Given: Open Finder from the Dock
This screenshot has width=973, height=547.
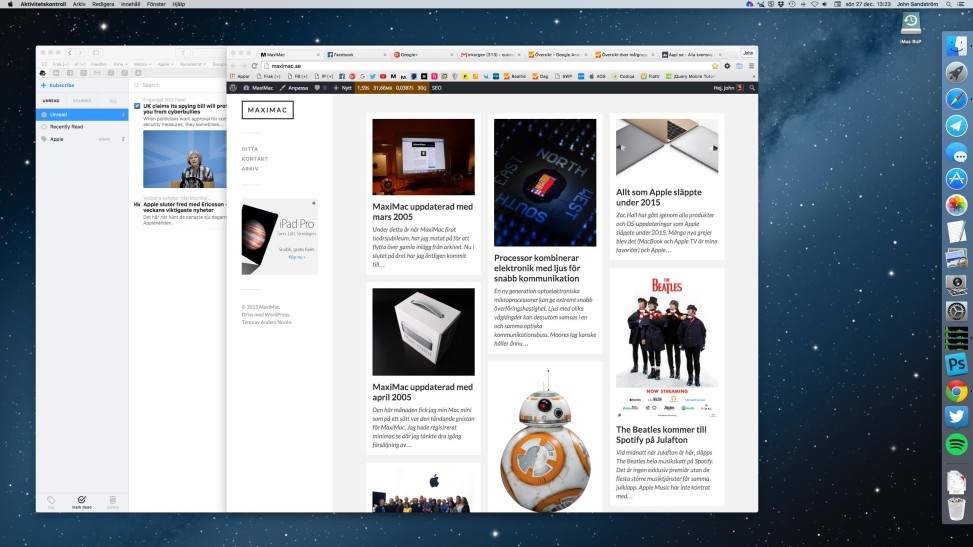Looking at the screenshot, I should [x=956, y=45].
